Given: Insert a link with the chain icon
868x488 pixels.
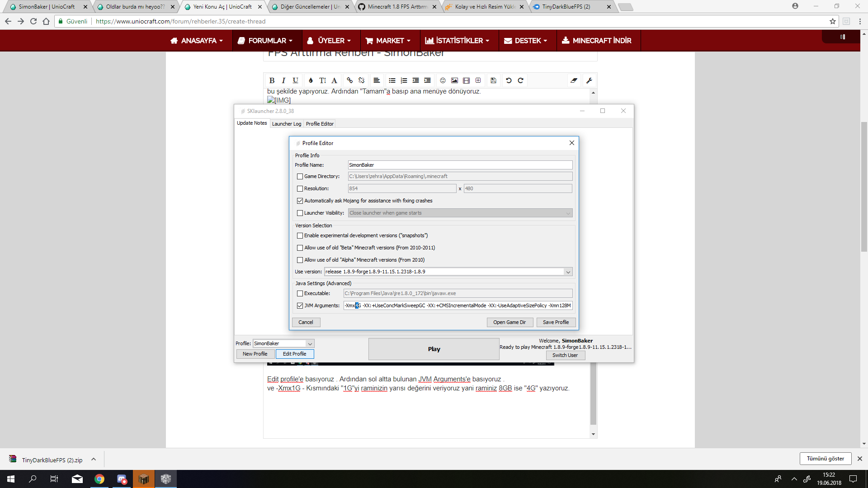Looking at the screenshot, I should pyautogui.click(x=349, y=80).
